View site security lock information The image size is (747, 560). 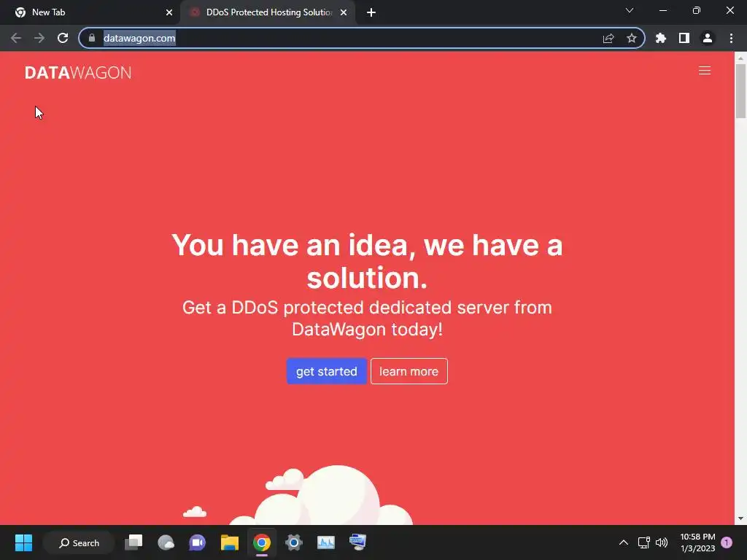[x=91, y=38]
